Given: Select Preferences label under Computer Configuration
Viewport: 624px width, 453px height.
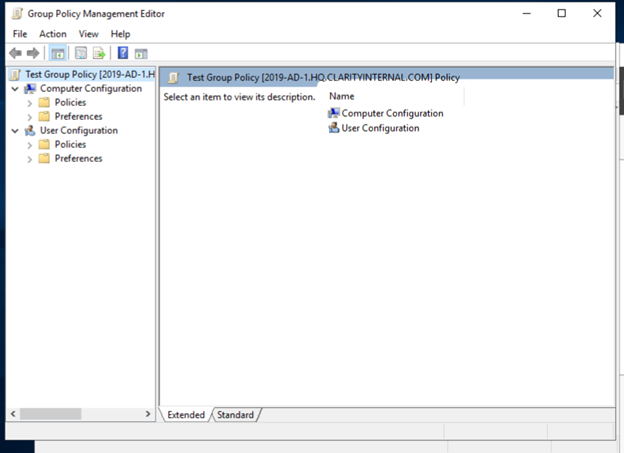Looking at the screenshot, I should (x=78, y=117).
